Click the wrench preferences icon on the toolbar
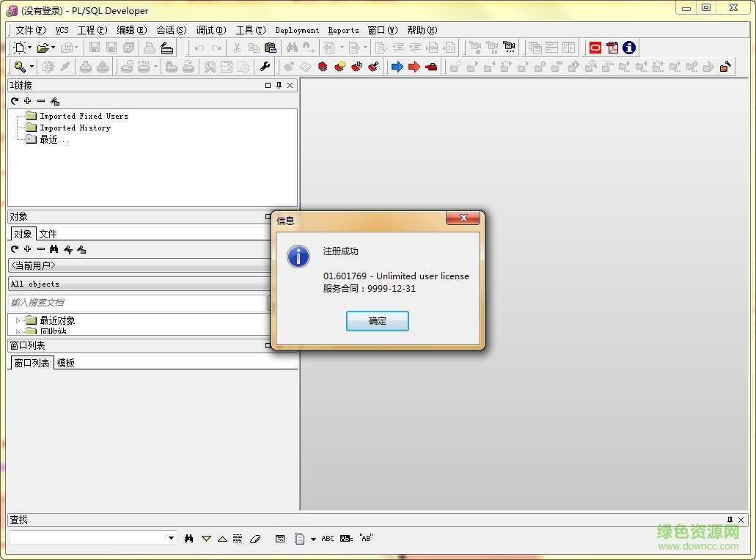This screenshot has height=560, width=756. (x=265, y=66)
